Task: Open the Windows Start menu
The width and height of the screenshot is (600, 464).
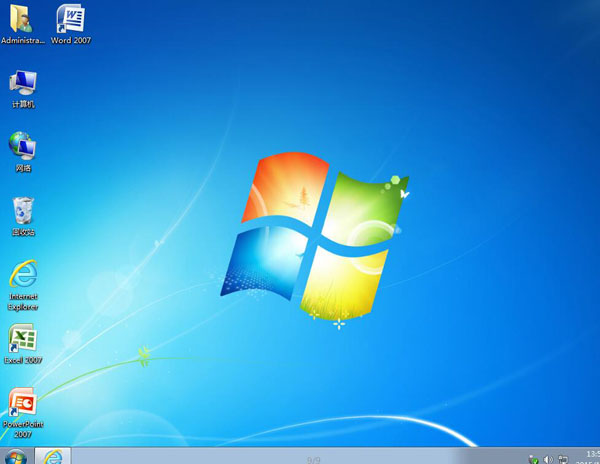Action: click(x=15, y=457)
